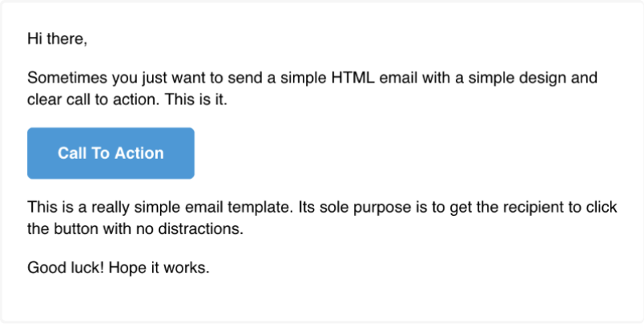Click the blue Call To Action button
The width and height of the screenshot is (644, 324).
coord(111,153)
